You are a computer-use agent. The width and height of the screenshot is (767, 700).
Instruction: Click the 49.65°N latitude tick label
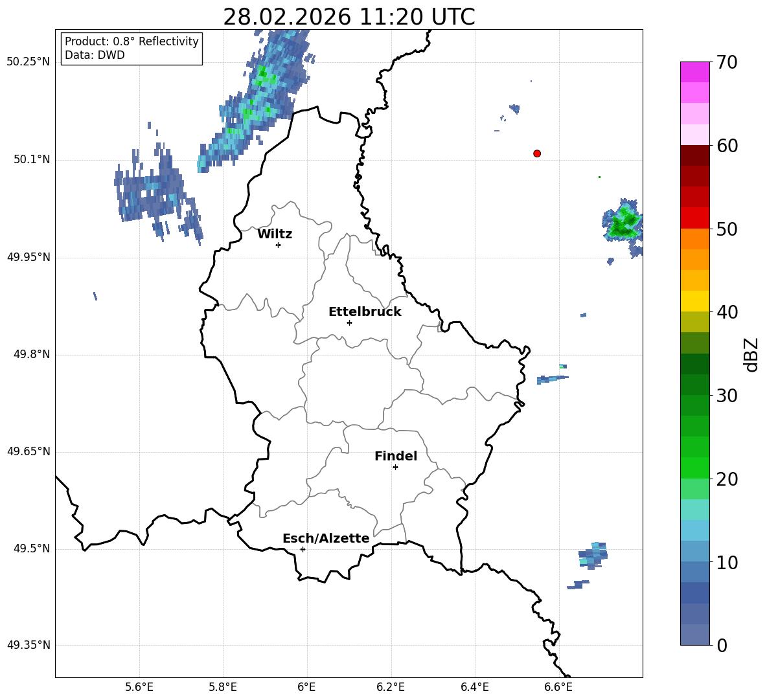[29, 451]
